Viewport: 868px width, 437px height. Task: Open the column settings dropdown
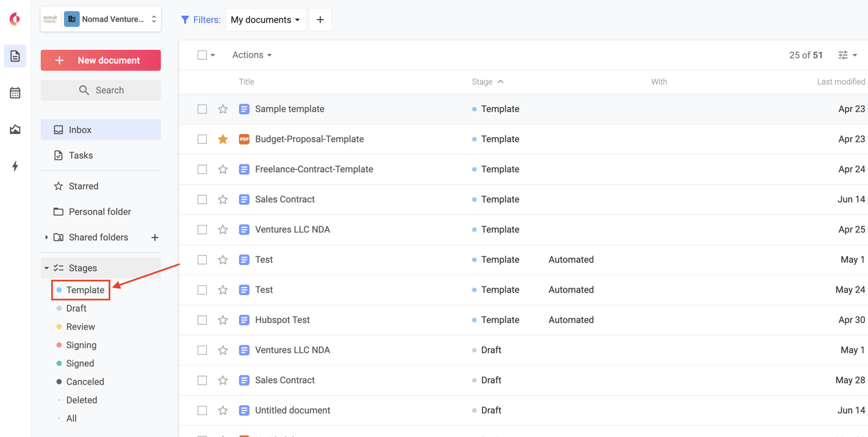point(848,55)
